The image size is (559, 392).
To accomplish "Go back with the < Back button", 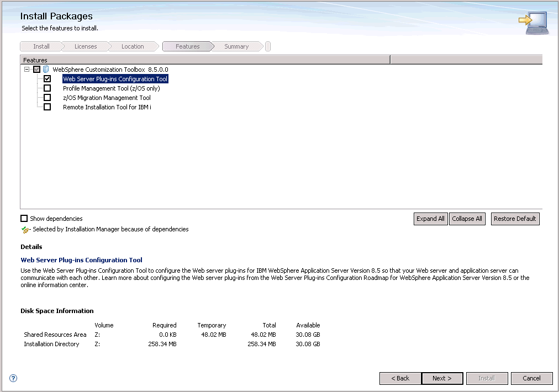I will pos(400,378).
